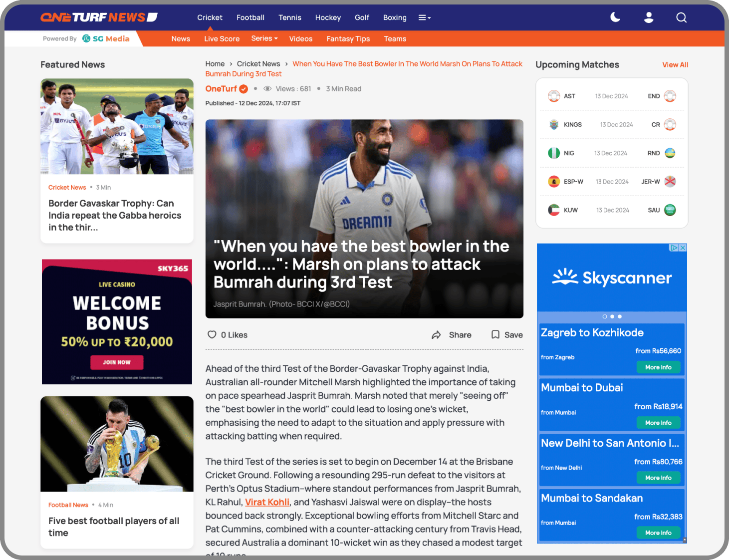Open search with the magnifier icon

682,17
